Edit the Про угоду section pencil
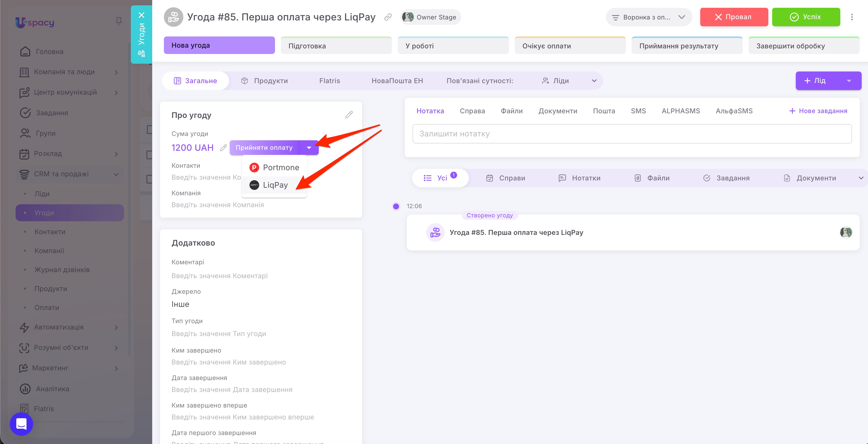The image size is (868, 444). (x=349, y=115)
